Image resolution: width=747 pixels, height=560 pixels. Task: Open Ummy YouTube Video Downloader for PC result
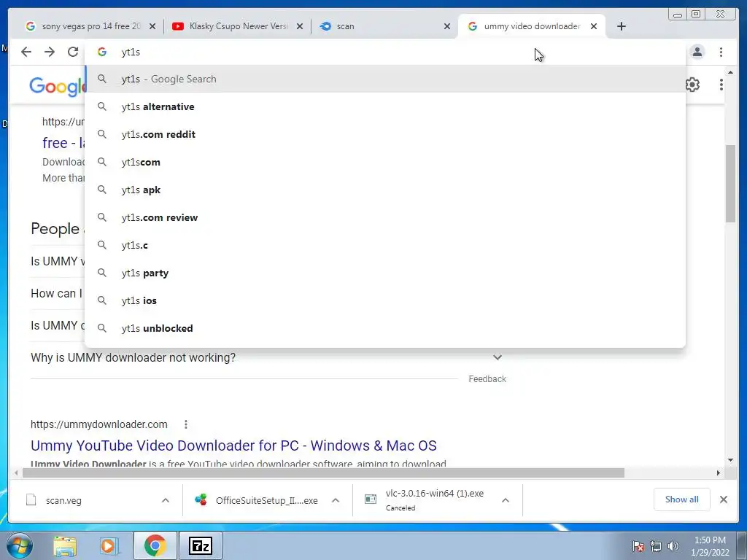click(233, 446)
